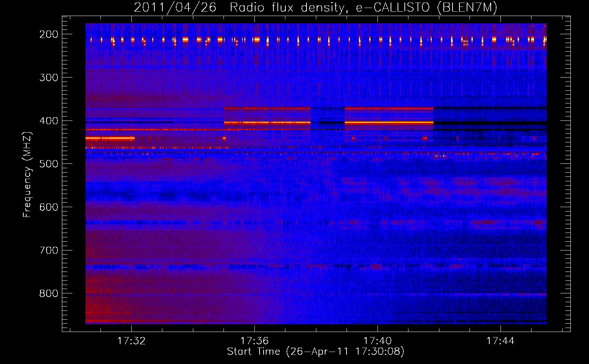Screen dimensions: 589x364
Task: Click the 17:36 time tick label
Action: [x=254, y=341]
